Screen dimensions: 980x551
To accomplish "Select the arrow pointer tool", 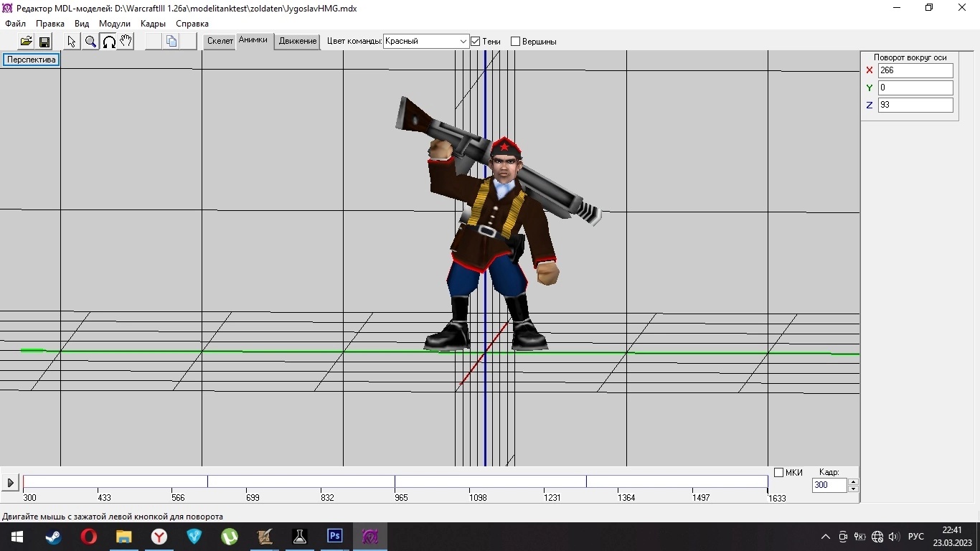I will (72, 42).
